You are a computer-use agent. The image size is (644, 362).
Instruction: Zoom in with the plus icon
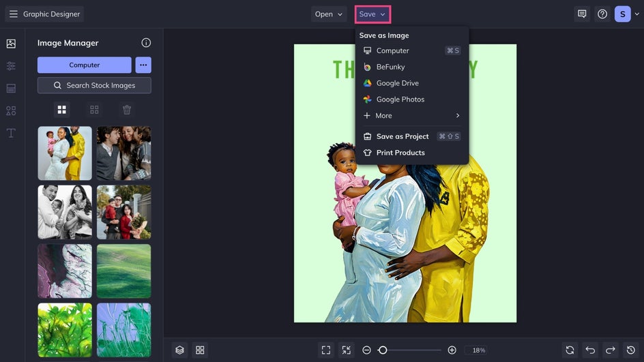click(x=452, y=350)
